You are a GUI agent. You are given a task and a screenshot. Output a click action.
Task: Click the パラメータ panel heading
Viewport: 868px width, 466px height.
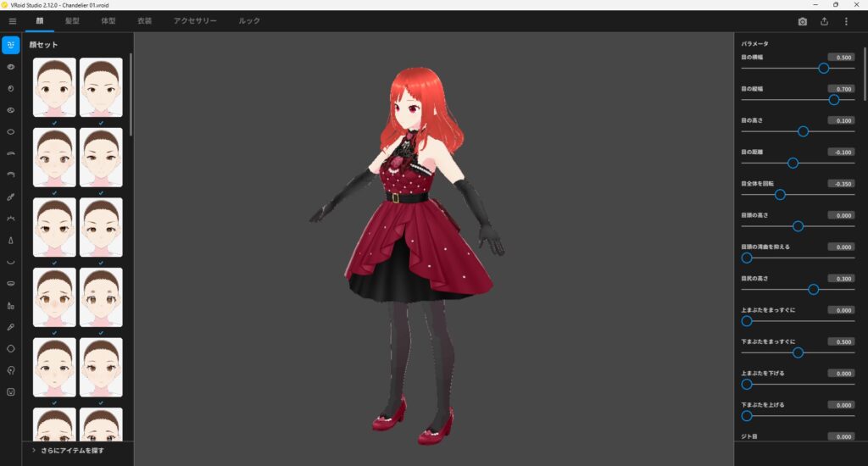click(754, 44)
